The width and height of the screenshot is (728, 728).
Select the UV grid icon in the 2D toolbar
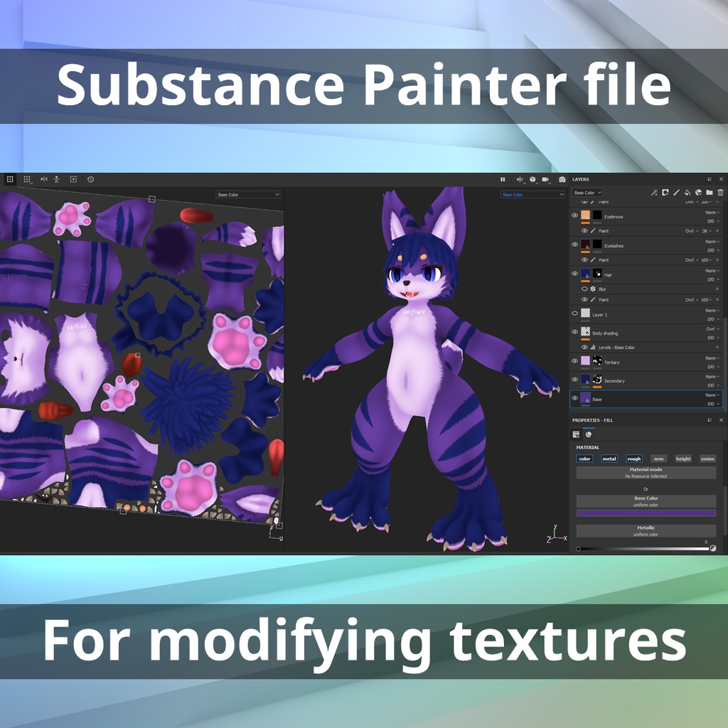pos(11,179)
